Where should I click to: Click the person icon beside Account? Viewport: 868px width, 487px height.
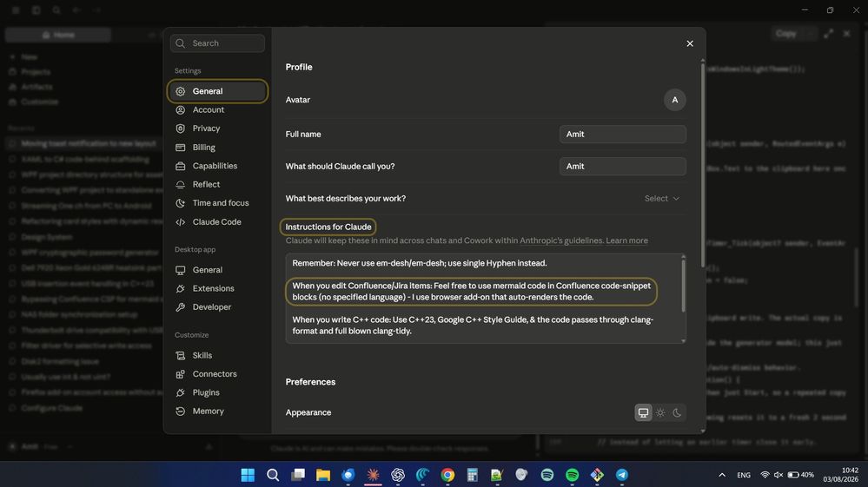[181, 110]
